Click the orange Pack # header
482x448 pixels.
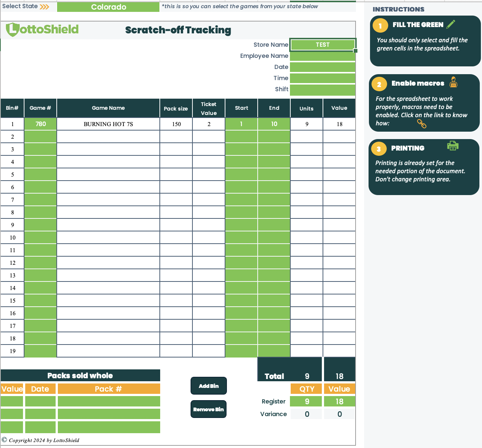coord(109,389)
